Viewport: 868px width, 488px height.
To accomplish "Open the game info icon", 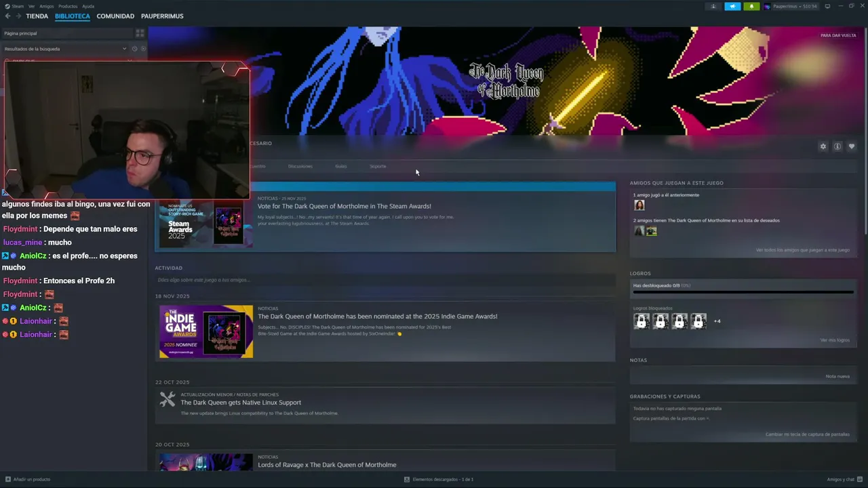I will [x=837, y=146].
